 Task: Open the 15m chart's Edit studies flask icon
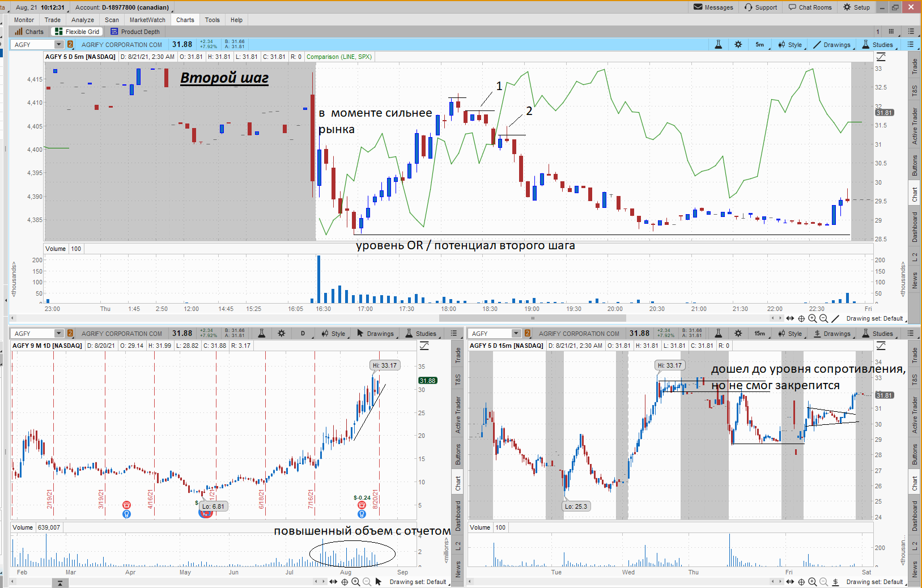pos(718,334)
